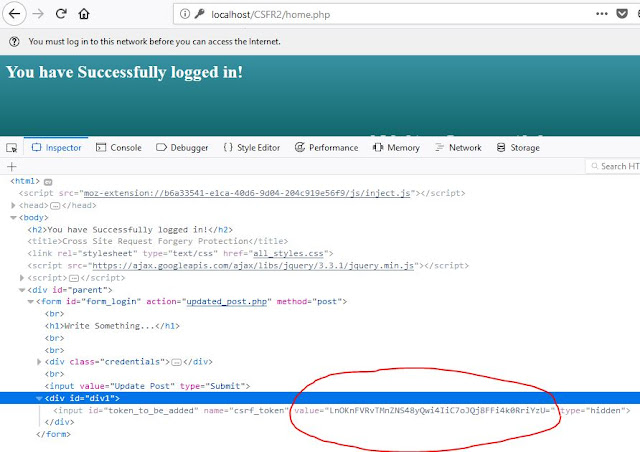Open the Debugger tab
The width and height of the screenshot is (640, 452).
pos(182,147)
